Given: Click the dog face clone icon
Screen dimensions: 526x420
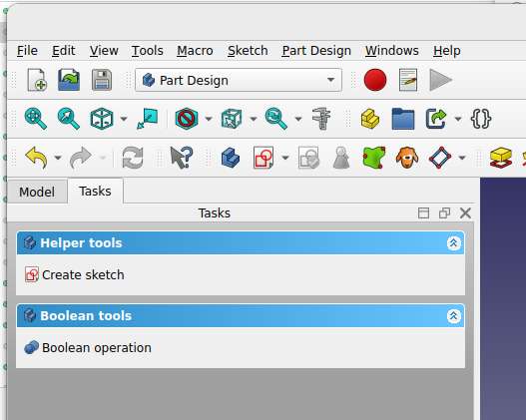Looking at the screenshot, I should tap(407, 158).
